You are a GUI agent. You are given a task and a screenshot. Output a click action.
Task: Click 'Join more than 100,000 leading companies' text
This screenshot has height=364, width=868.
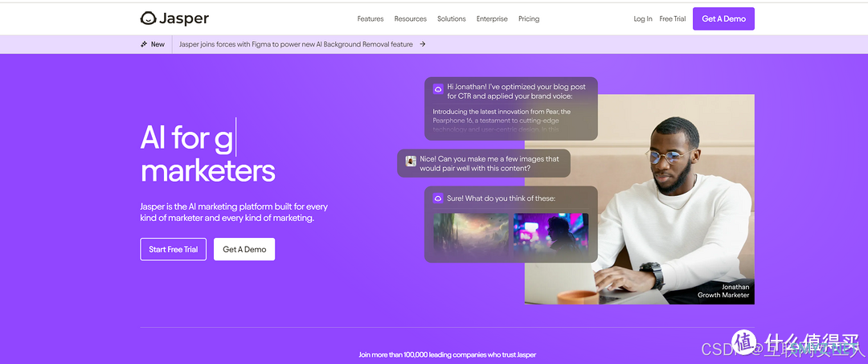[x=448, y=354]
